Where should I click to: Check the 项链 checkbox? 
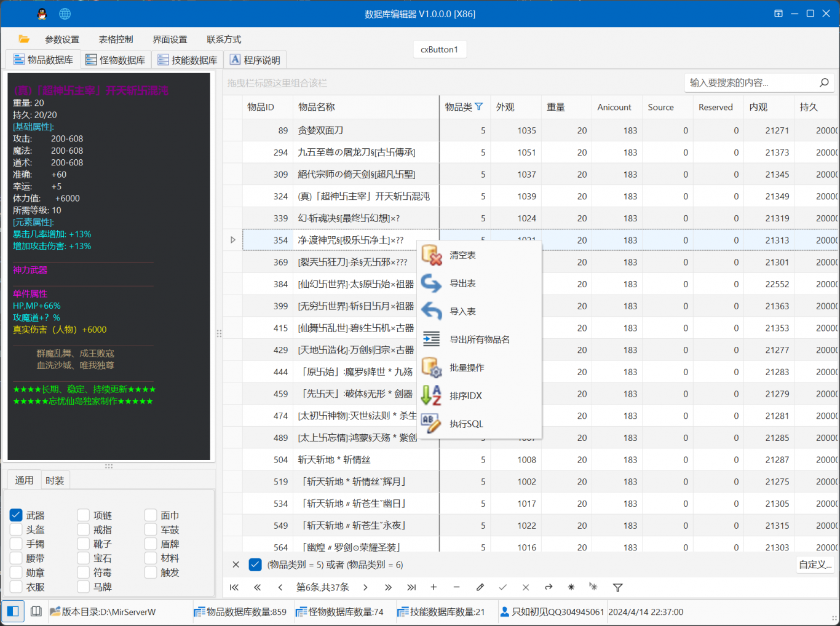84,515
